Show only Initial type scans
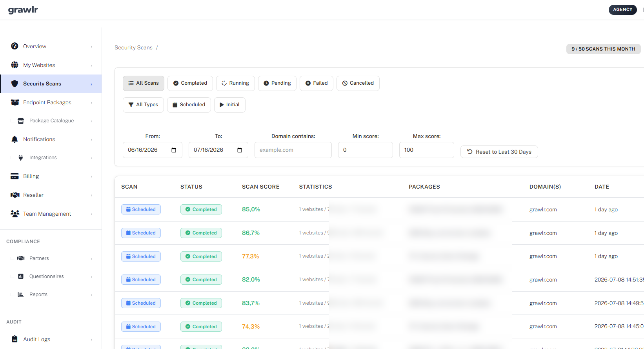The height and width of the screenshot is (349, 644). (x=230, y=105)
